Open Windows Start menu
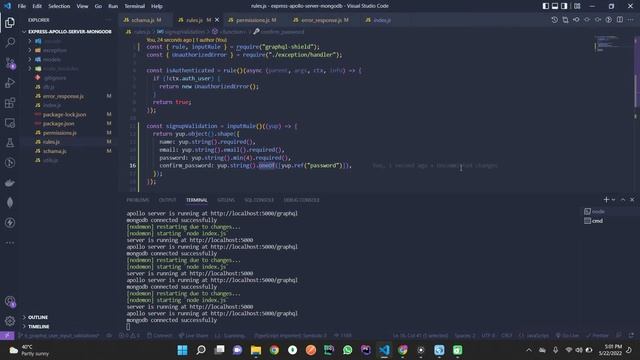640x360 pixels. [182, 350]
